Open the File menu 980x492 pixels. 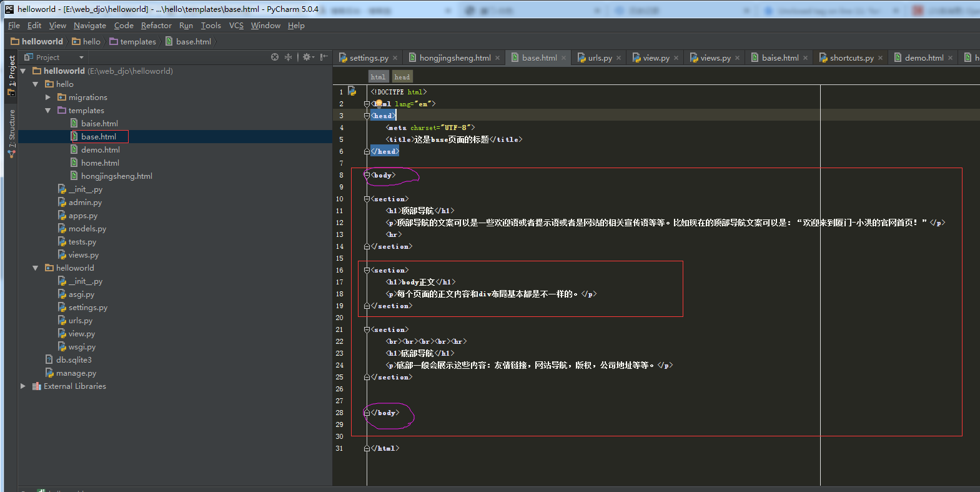click(14, 26)
